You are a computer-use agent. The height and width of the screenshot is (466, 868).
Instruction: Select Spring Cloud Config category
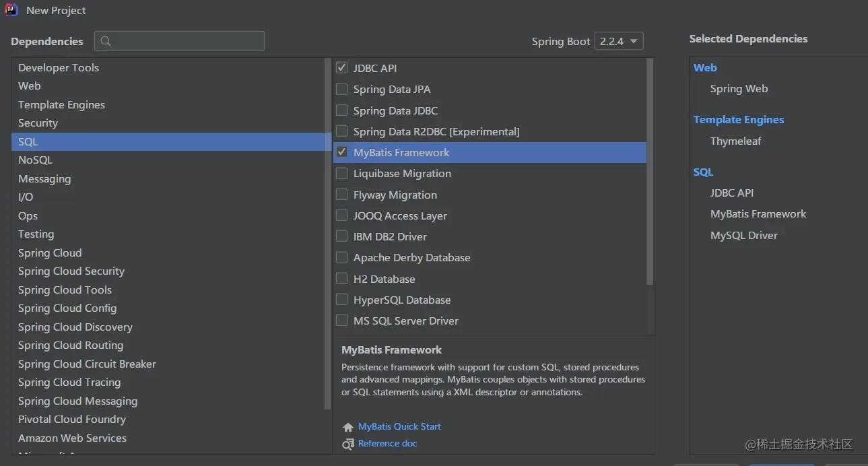point(168,308)
